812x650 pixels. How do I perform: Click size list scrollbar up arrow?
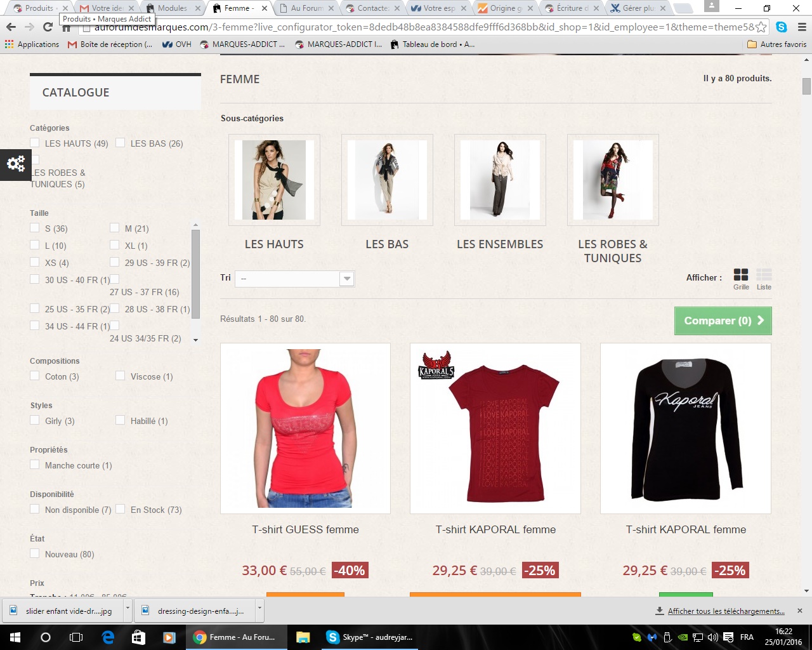(x=195, y=225)
